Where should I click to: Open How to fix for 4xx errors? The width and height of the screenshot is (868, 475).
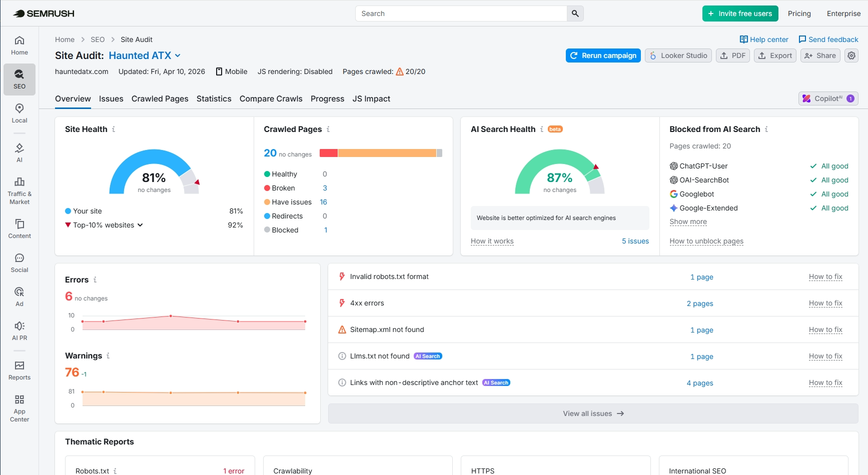tap(825, 303)
